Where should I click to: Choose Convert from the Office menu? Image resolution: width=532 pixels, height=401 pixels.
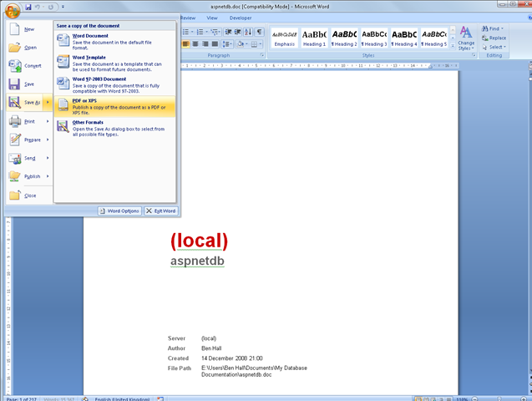(x=29, y=66)
